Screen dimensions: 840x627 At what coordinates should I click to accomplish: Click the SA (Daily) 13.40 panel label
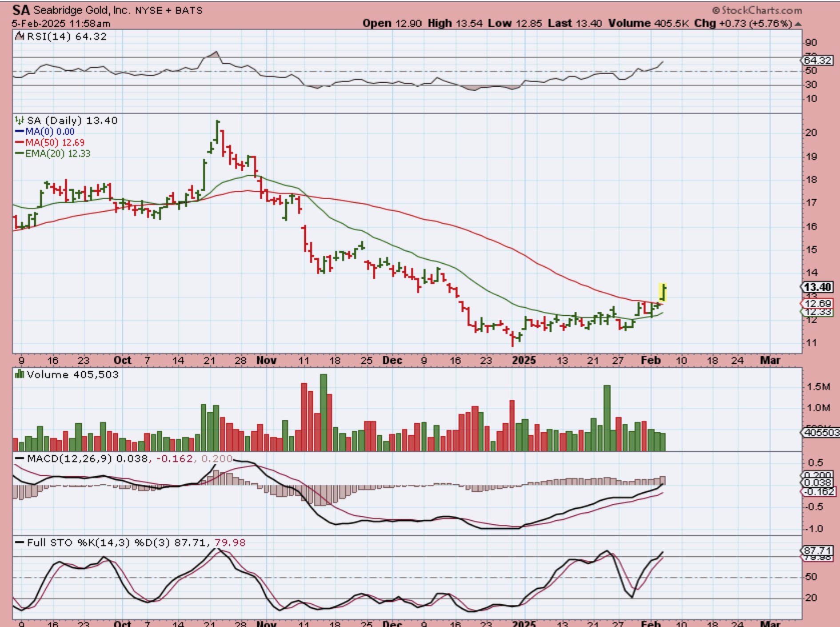(x=72, y=121)
